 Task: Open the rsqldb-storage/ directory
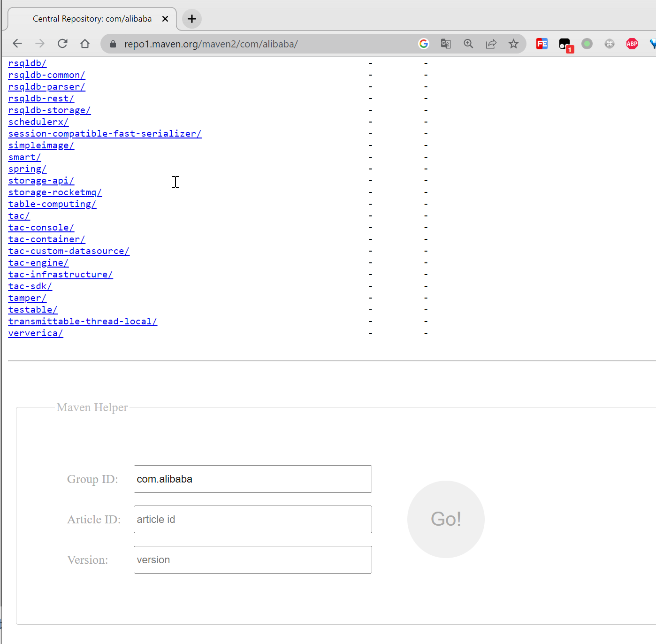click(x=49, y=110)
